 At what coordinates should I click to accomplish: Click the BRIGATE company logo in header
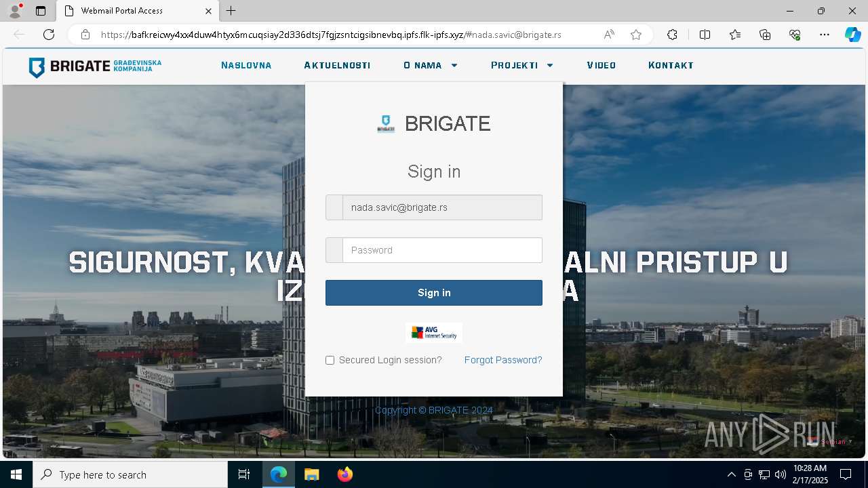point(95,66)
